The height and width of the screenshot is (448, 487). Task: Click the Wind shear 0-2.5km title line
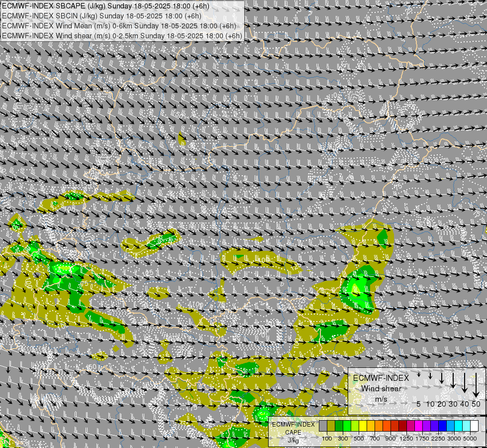(122, 36)
